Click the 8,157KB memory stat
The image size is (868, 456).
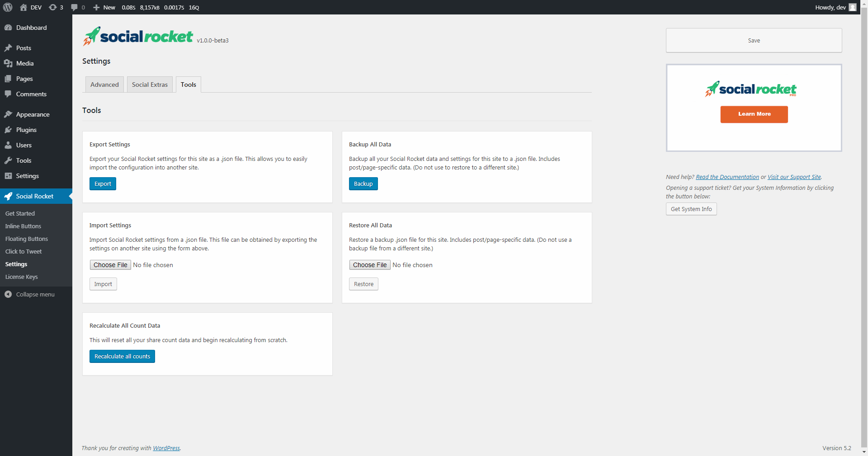click(x=150, y=7)
